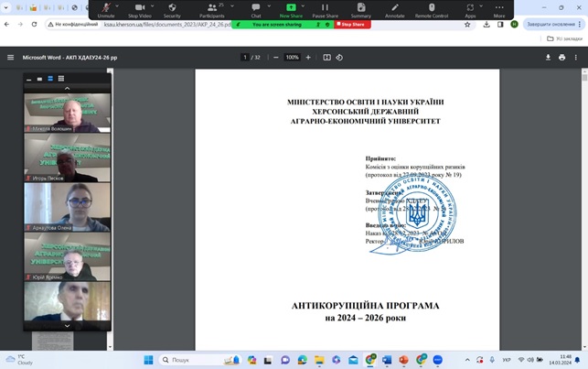Download the PDF document

click(548, 58)
